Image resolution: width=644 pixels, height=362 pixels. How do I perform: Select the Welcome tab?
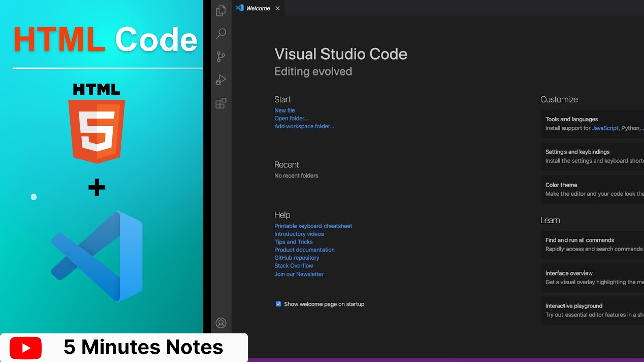tap(258, 8)
